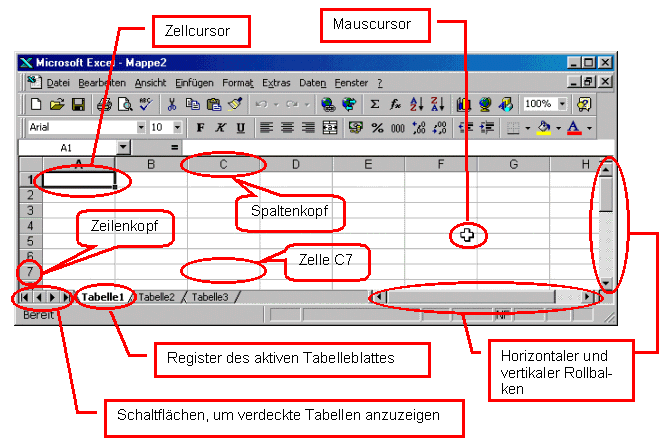Image resolution: width=665 pixels, height=442 pixels.
Task: Go to next sheet tab navigation button
Action: [x=52, y=297]
